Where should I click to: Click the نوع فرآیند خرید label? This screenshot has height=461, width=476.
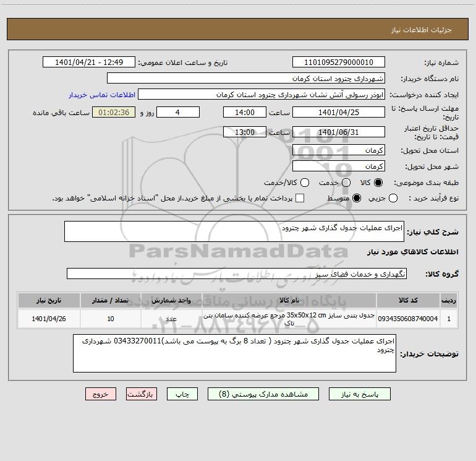tap(433, 198)
